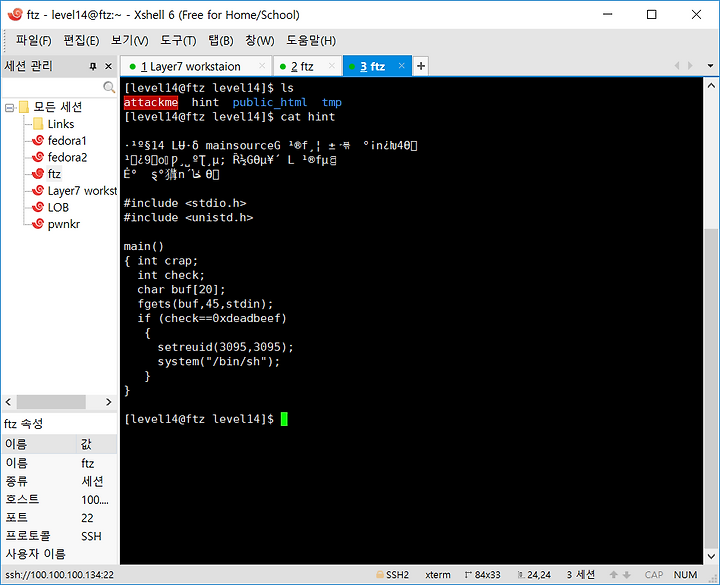Select the Links folder

tap(61, 124)
